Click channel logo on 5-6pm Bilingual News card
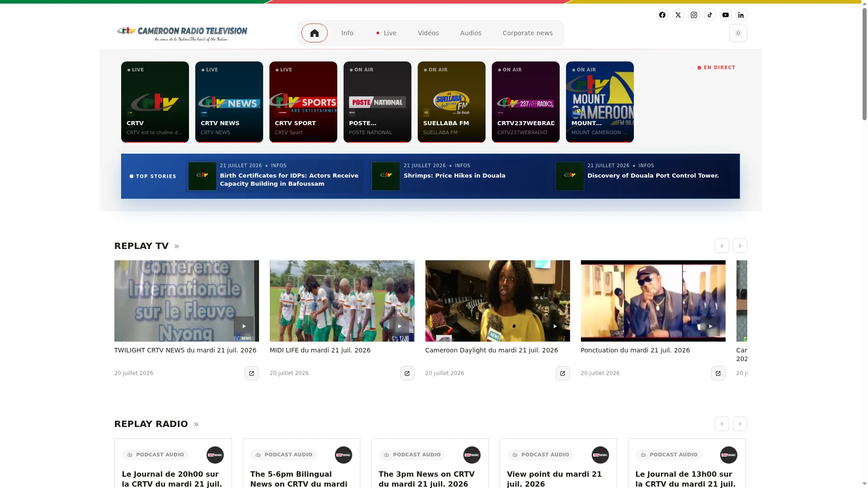The image size is (868, 488). pos(344,455)
